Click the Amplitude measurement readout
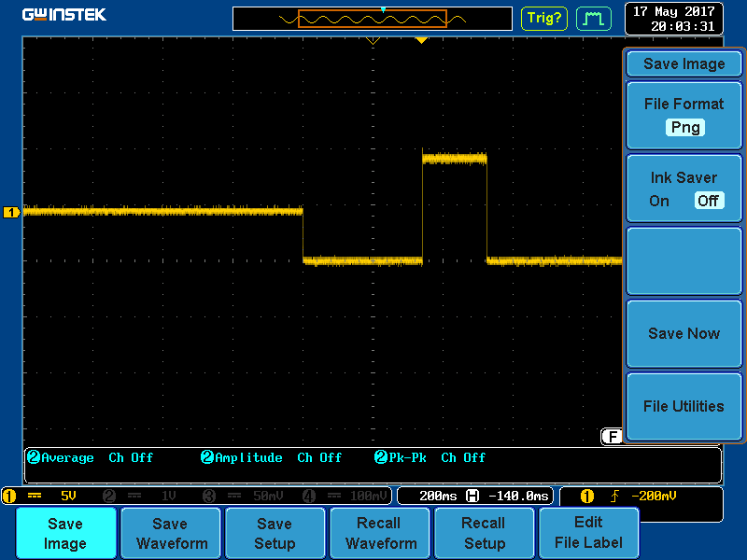This screenshot has height=560, width=747. (x=271, y=457)
